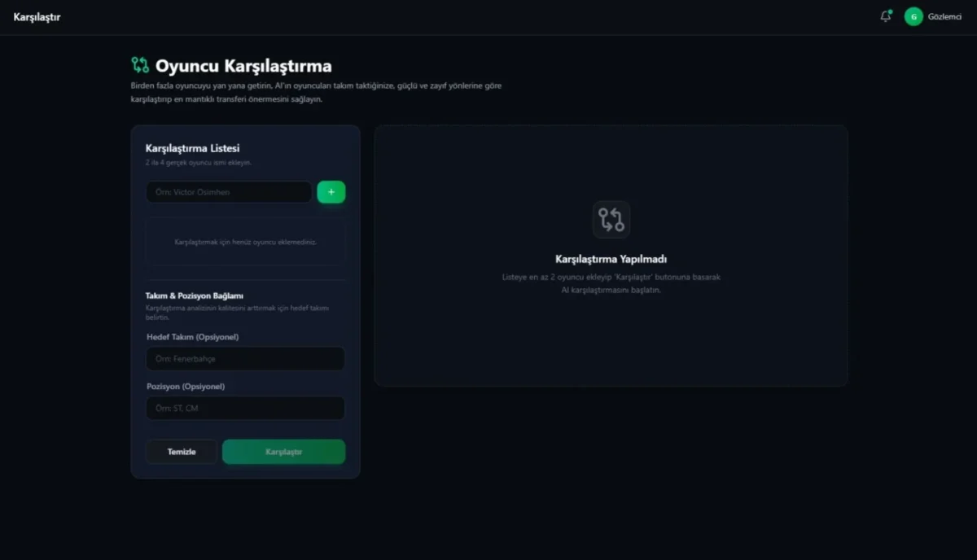Image resolution: width=977 pixels, height=560 pixels.
Task: Click the Hedef Takım (Opsiyonel) label
Action: coord(193,337)
